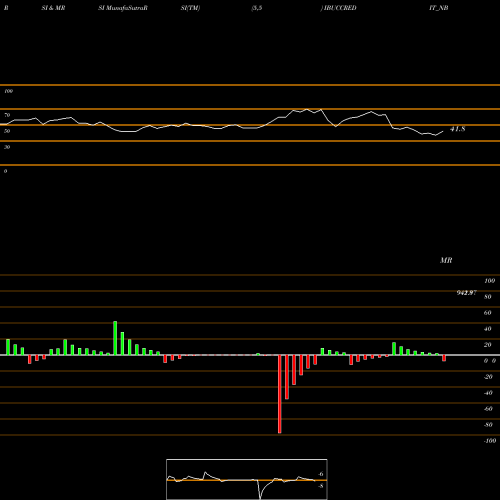Click the tallest green histogram bar
Screen dimensions: 500x500
(115, 338)
